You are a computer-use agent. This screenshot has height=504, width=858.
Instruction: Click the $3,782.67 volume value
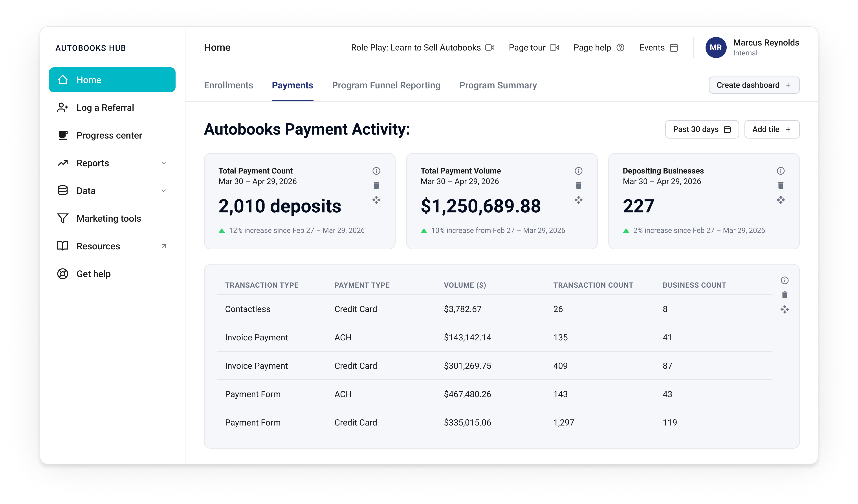tap(462, 309)
